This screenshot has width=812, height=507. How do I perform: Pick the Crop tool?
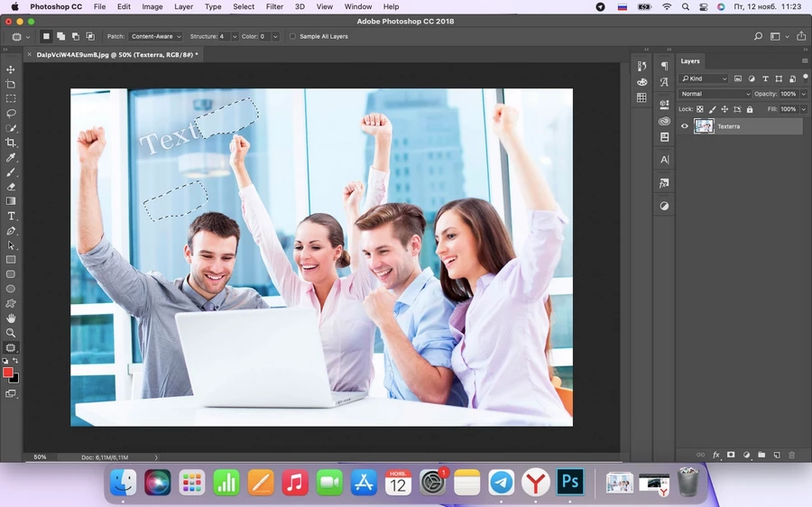pyautogui.click(x=11, y=143)
